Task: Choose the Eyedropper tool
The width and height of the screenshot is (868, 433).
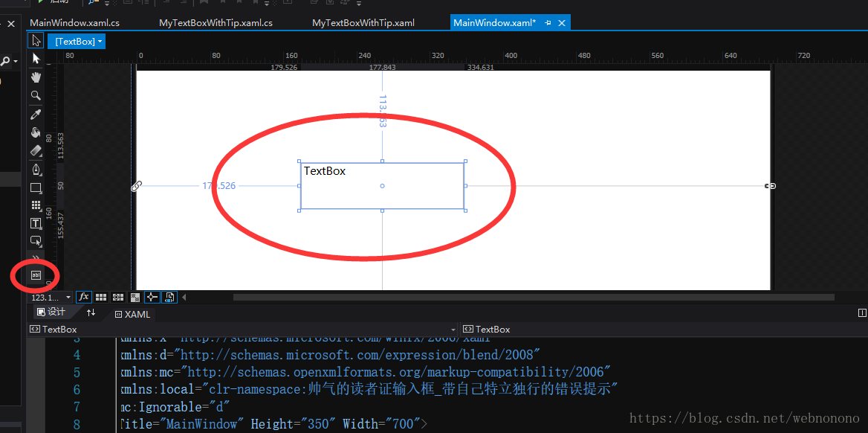Action: (36, 115)
